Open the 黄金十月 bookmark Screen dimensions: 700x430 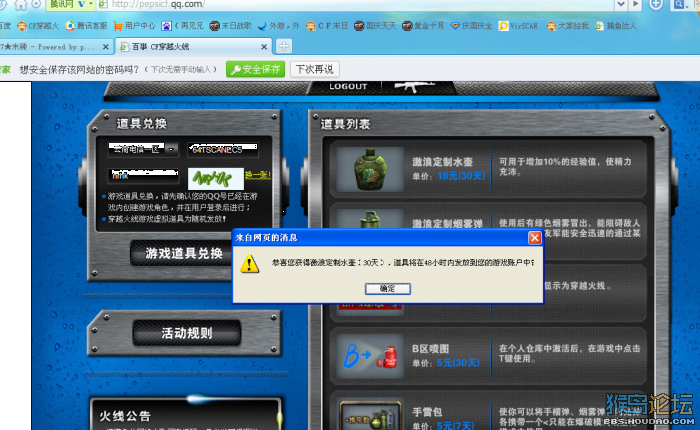(x=423, y=26)
